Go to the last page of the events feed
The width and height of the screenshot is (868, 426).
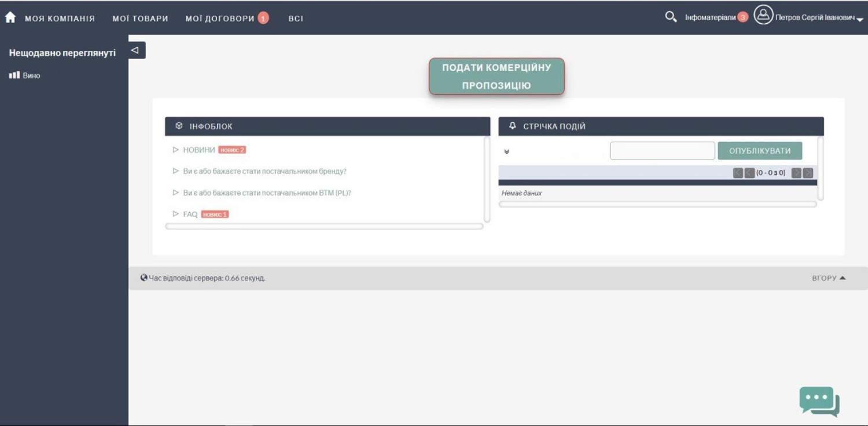point(808,173)
